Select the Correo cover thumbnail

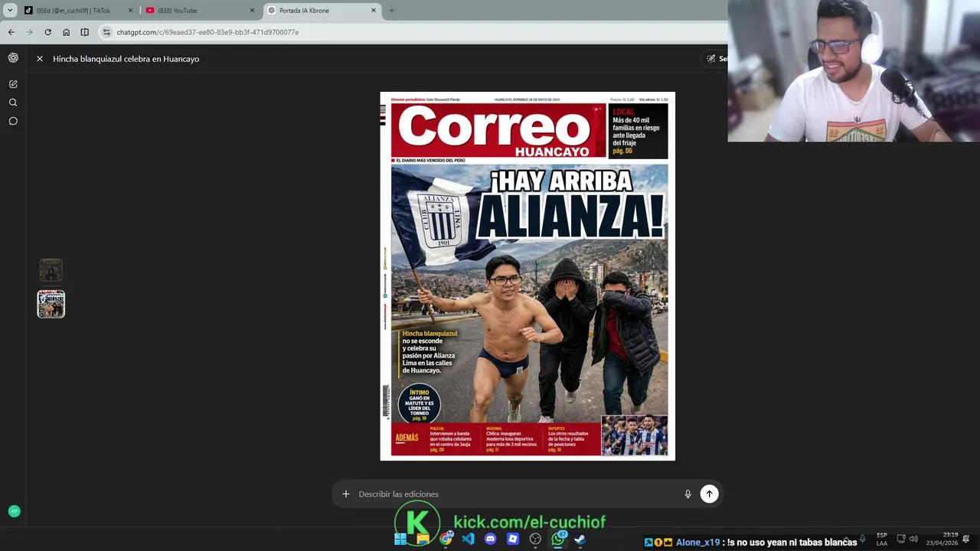coord(51,304)
